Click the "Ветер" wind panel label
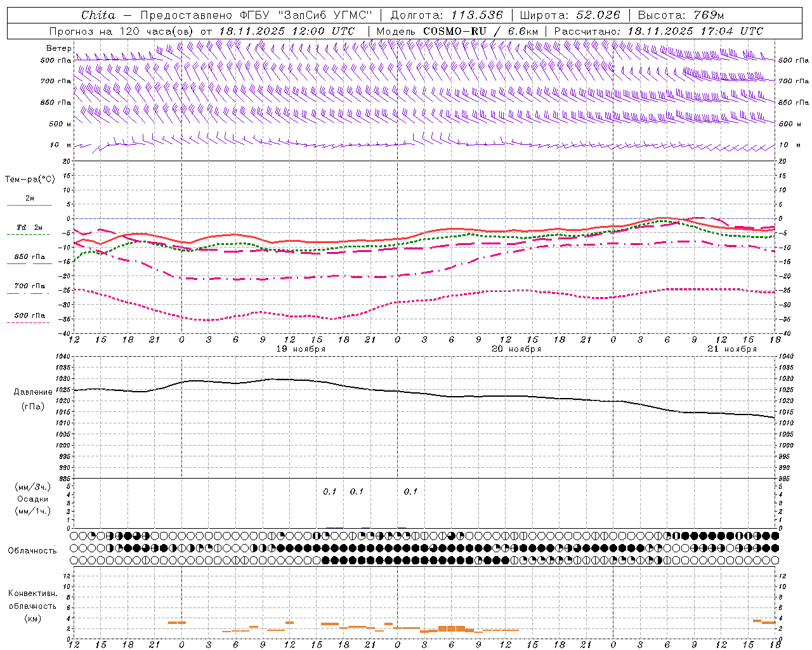Image resolution: width=812 pixels, height=650 pixels. 58,48
